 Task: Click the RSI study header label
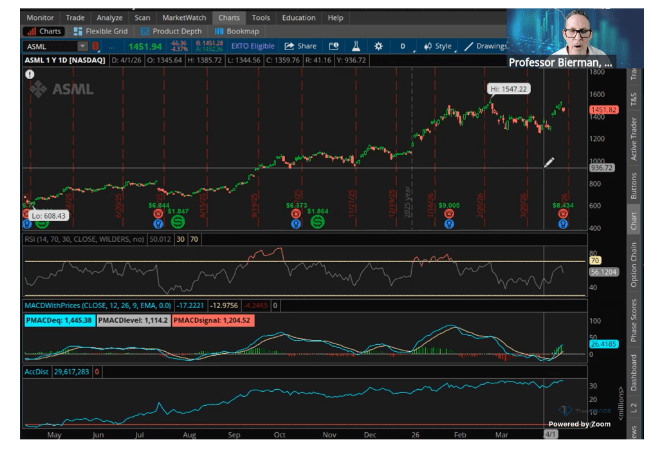coord(85,239)
